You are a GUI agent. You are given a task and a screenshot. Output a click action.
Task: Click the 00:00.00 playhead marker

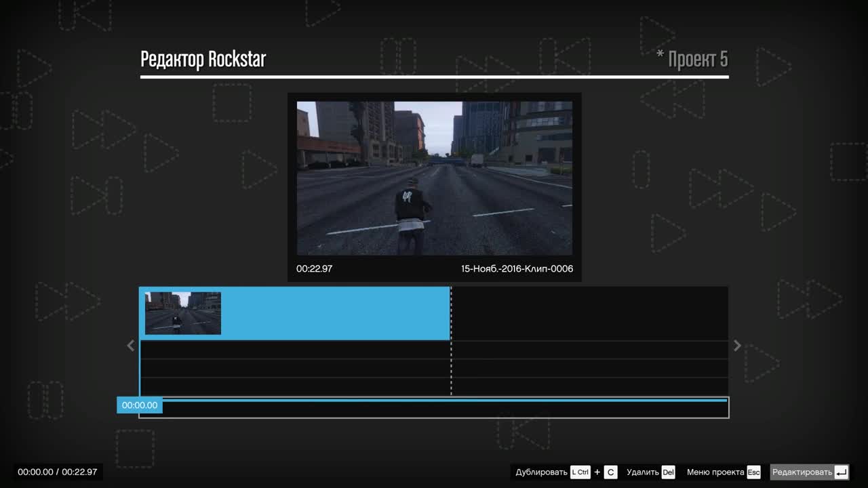coord(140,405)
